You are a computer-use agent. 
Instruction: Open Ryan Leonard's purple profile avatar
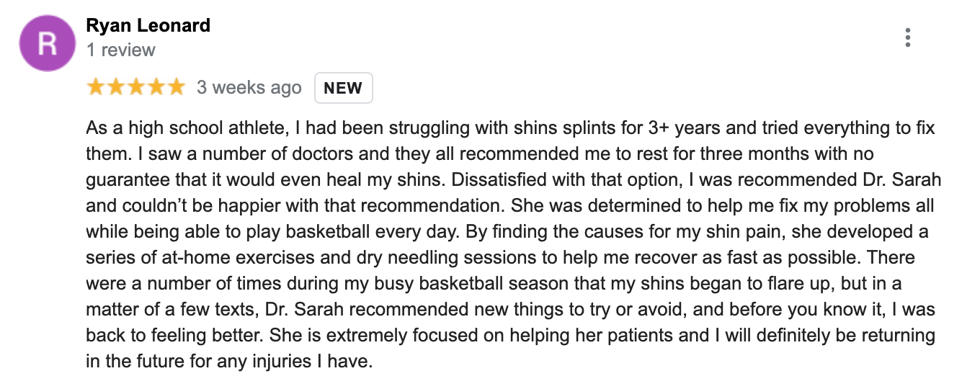point(47,43)
